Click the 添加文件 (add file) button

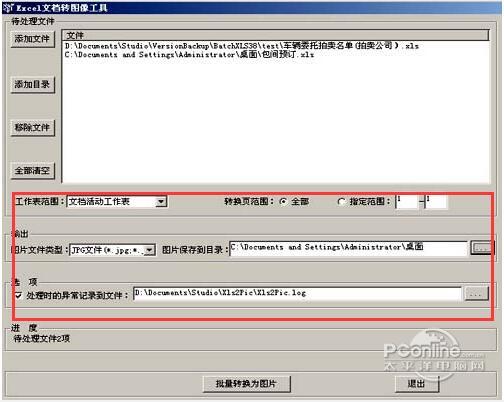[32, 39]
